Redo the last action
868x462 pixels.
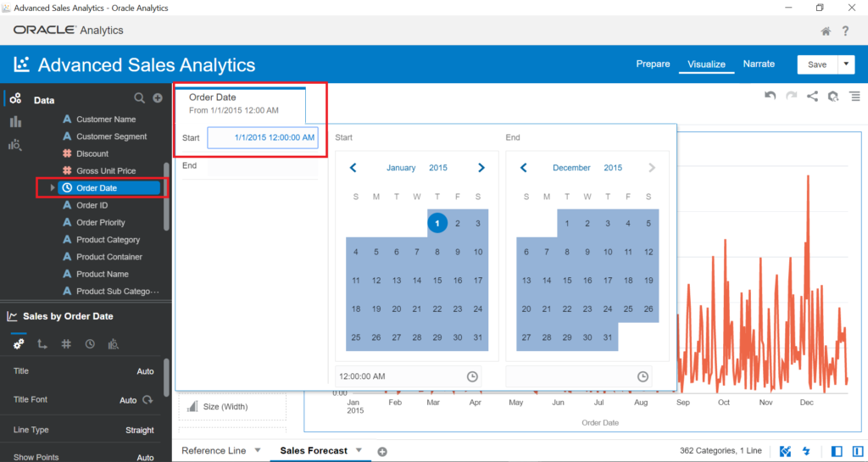(792, 96)
